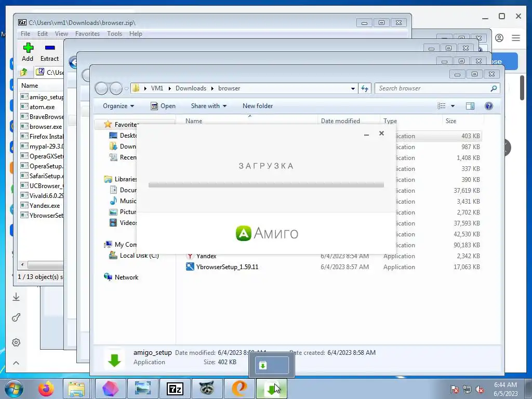532x399 pixels.
Task: Click the downloads icon in left sidebar
Action: [x=16, y=297]
